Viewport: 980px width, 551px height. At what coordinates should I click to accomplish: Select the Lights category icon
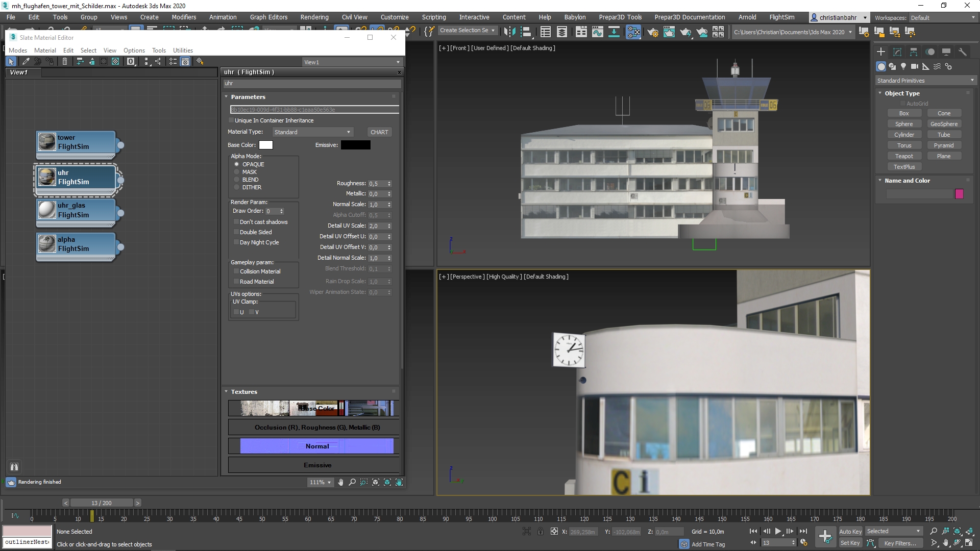[x=903, y=66]
